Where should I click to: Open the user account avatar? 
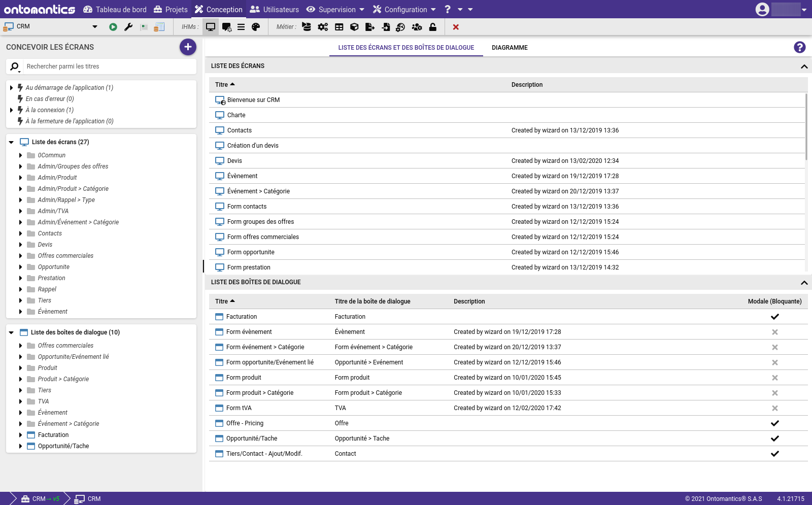[x=762, y=9]
